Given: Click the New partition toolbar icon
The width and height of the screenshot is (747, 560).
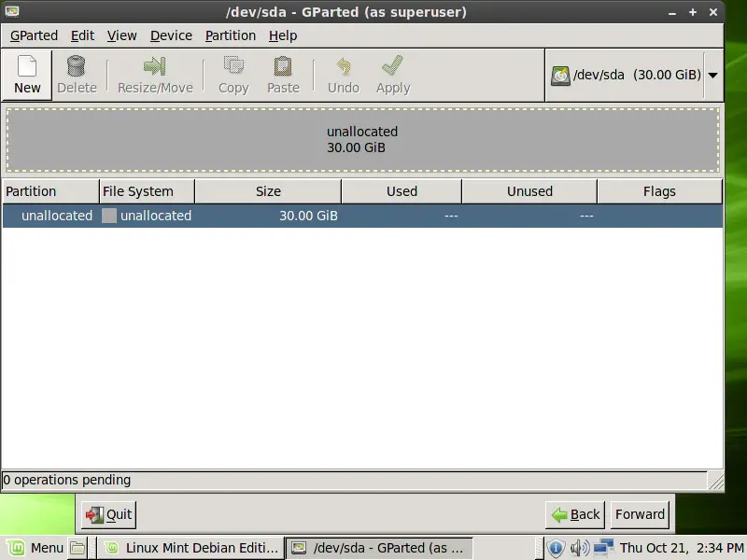Looking at the screenshot, I should coord(27,66).
